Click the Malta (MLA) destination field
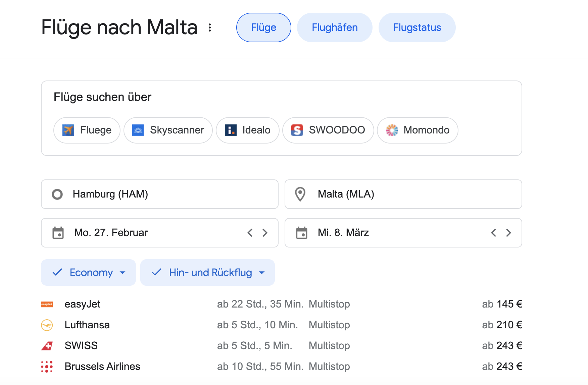Image resolution: width=588 pixels, height=385 pixels. click(403, 194)
